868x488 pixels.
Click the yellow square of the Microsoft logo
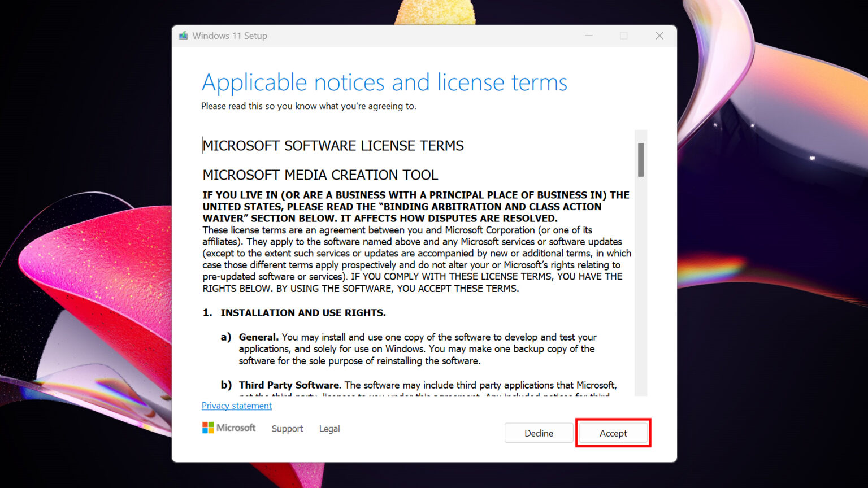pyautogui.click(x=211, y=430)
